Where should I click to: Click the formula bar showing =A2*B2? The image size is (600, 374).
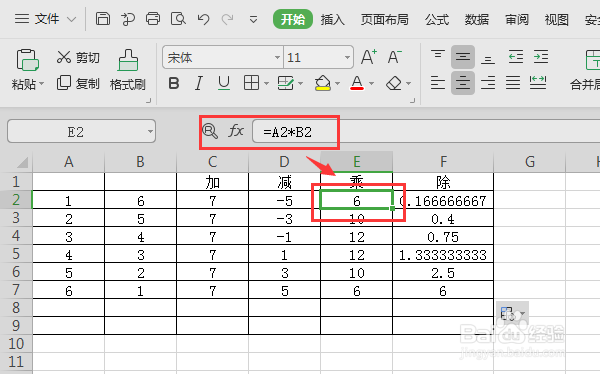[x=426, y=131]
